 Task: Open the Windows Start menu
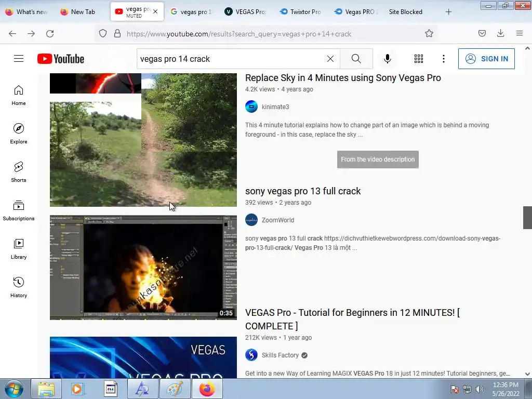[14, 389]
